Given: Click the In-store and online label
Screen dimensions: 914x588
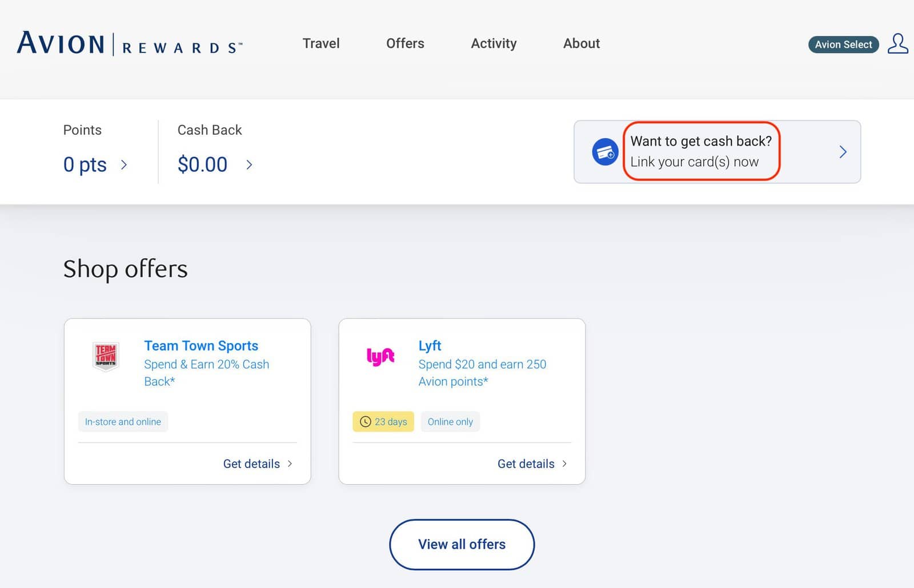Looking at the screenshot, I should [x=123, y=422].
